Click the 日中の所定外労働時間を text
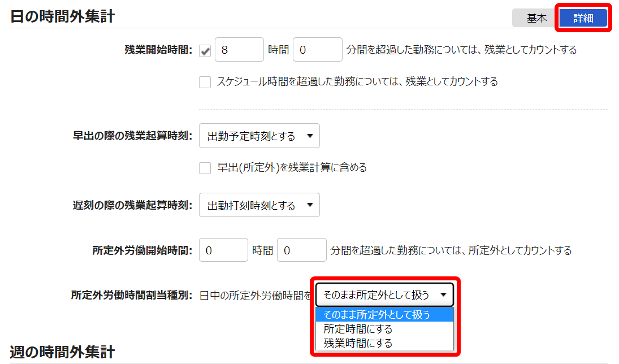The image size is (619, 364). pyautogui.click(x=256, y=295)
